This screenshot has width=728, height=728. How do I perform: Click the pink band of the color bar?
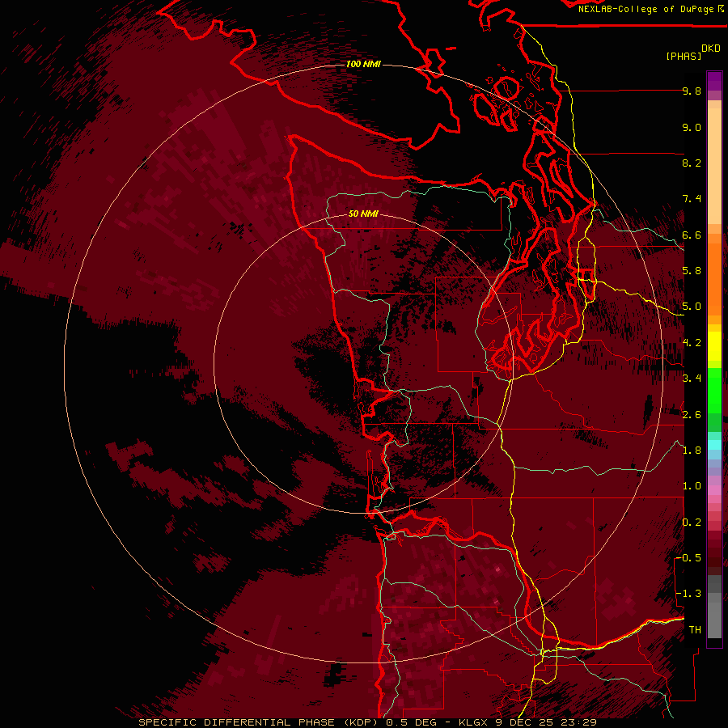click(714, 490)
